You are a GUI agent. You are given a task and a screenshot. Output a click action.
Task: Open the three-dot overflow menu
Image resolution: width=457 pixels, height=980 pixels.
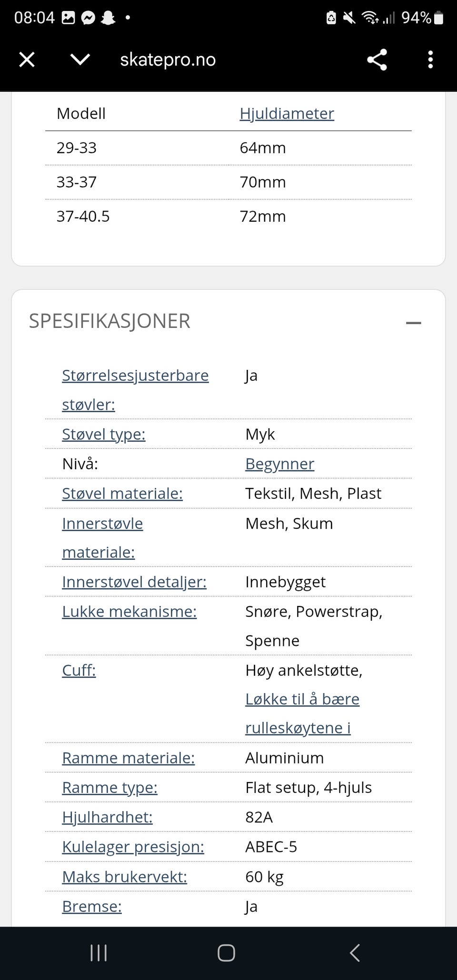coord(430,60)
